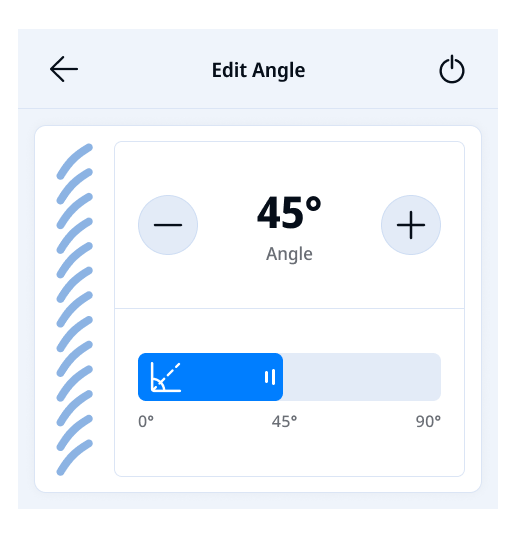This screenshot has width=516, height=538.
Task: Click the Angle caption text
Action: (289, 254)
